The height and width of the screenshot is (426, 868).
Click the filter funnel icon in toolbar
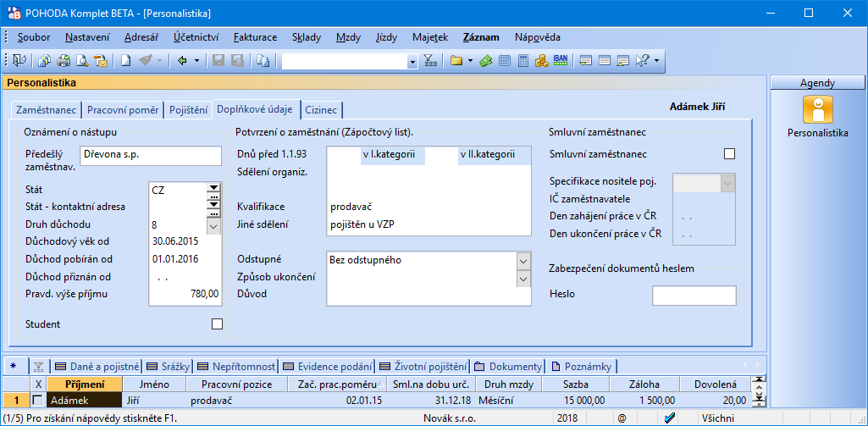[431, 60]
